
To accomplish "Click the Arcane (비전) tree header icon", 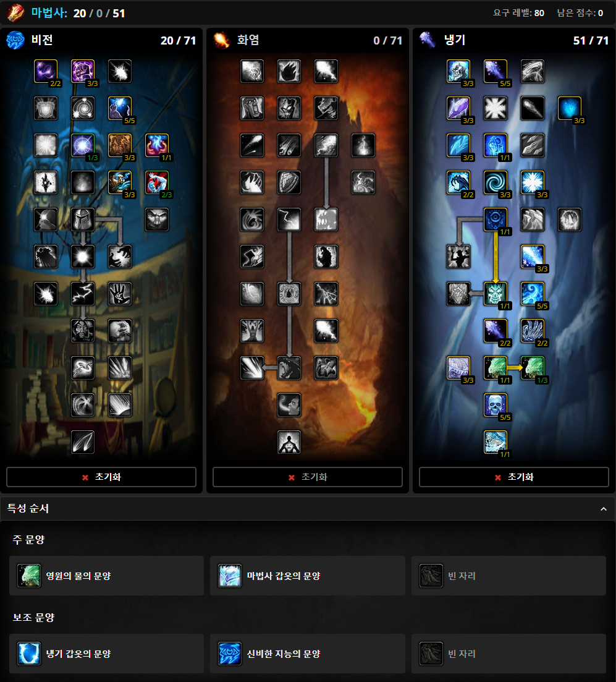I will (x=15, y=40).
